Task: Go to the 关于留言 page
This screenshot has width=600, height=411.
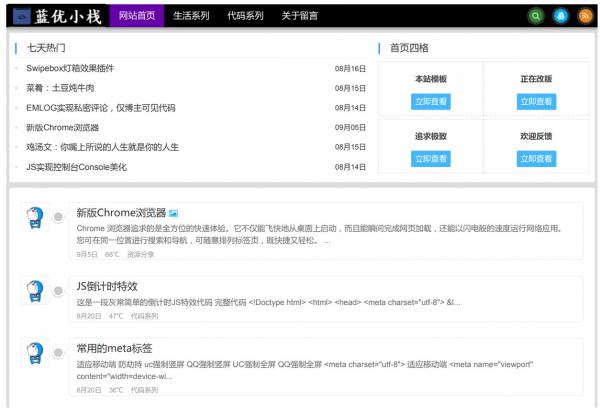Action: [x=300, y=16]
